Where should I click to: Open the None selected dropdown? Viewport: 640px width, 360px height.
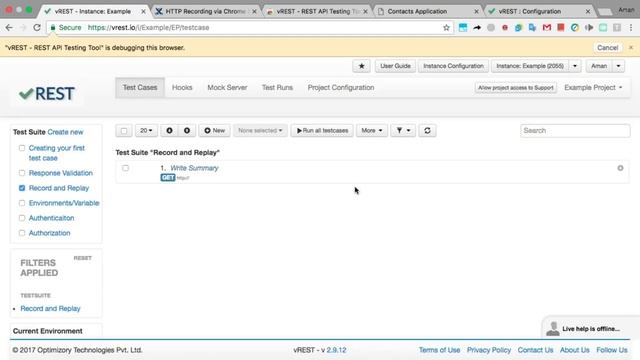(x=260, y=131)
